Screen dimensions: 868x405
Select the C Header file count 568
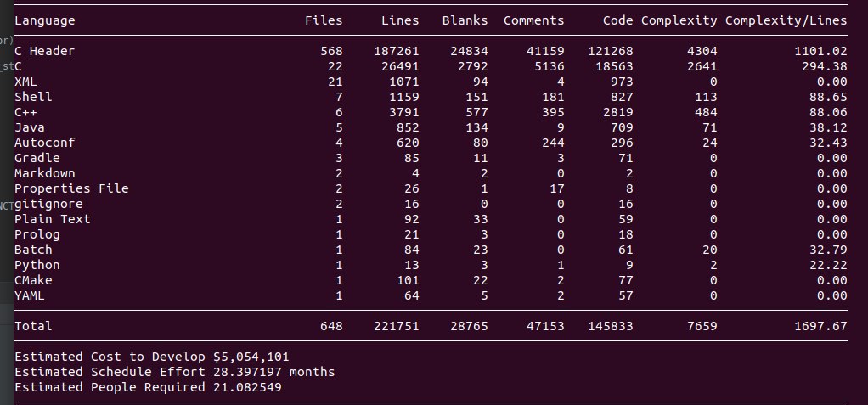[331, 51]
